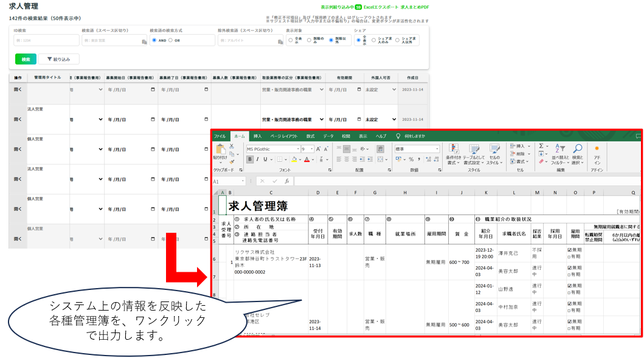Click the AutoSum sigma icon
The width and height of the screenshot is (644, 358).
coord(541,146)
